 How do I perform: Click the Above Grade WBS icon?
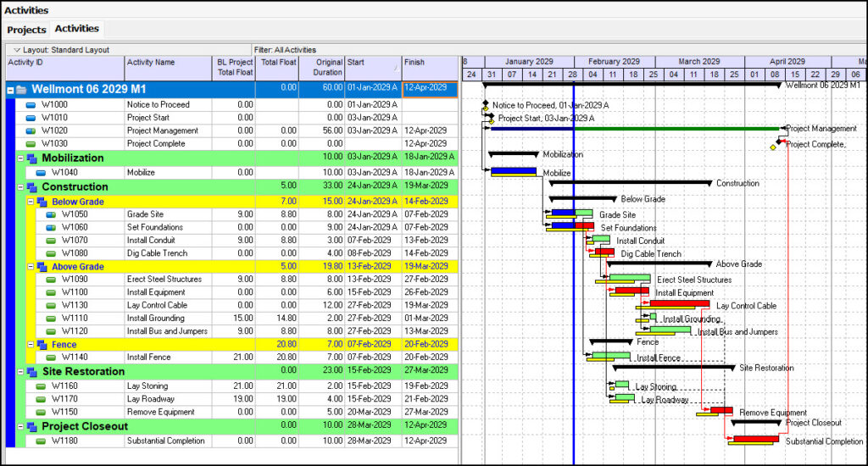[x=42, y=267]
